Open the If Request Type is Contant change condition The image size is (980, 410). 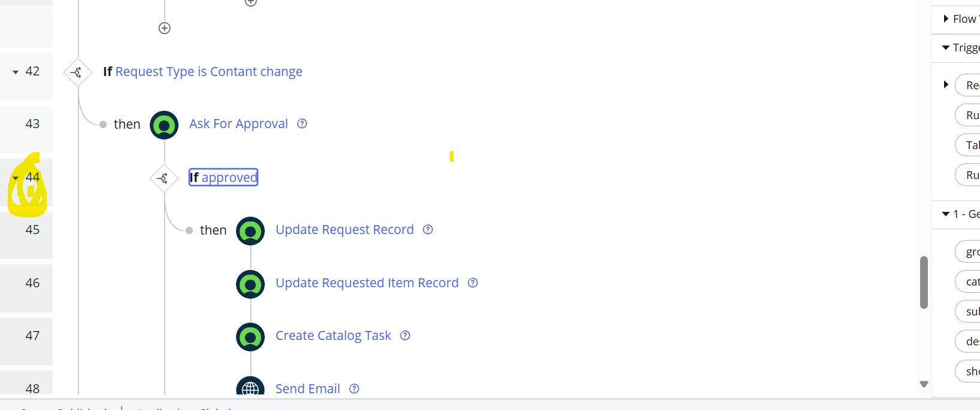pyautogui.click(x=202, y=71)
